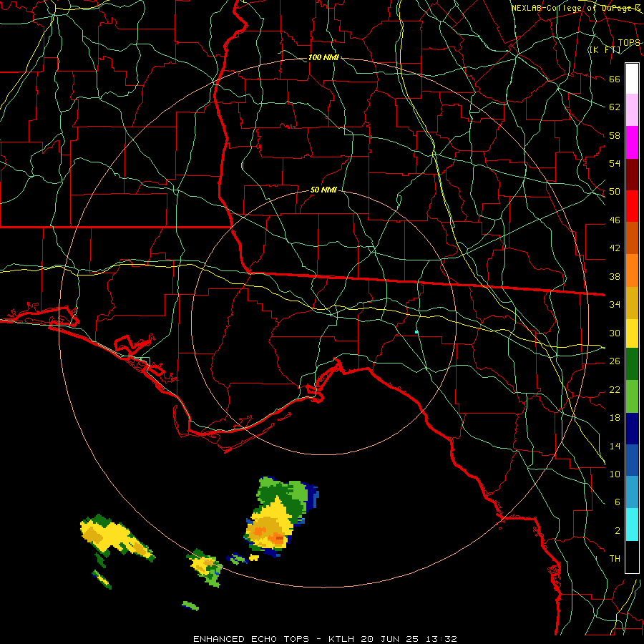Click the legend value 14
Image resolution: width=644 pixels, height=644 pixels.
point(615,446)
